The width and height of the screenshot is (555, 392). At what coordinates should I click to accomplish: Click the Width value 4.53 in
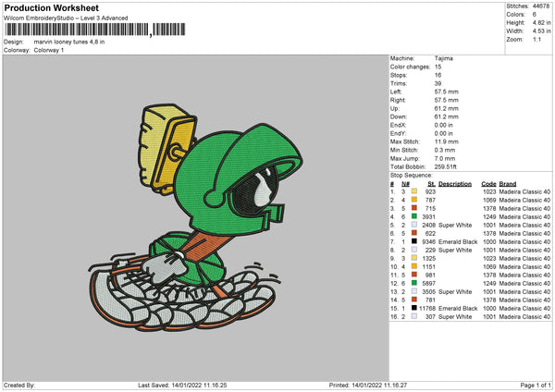541,31
